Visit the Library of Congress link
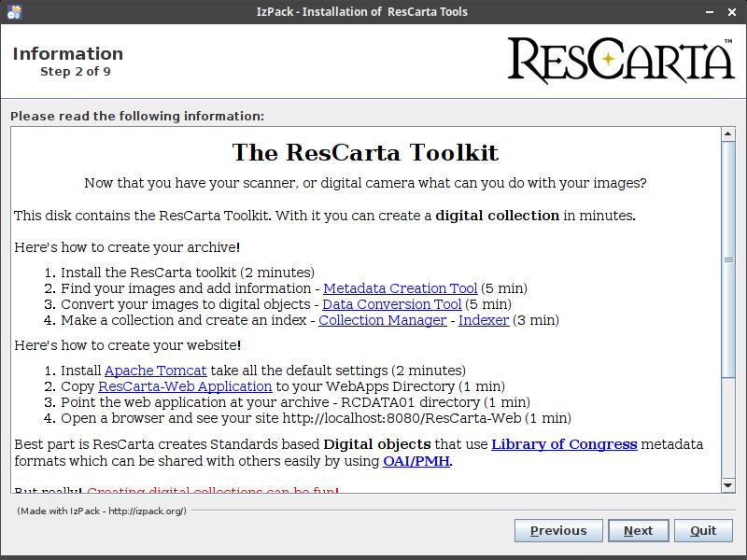Image resolution: width=747 pixels, height=560 pixels. [x=564, y=444]
